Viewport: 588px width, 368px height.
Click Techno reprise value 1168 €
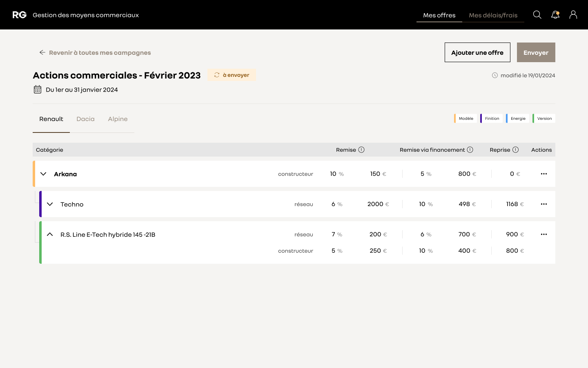click(515, 204)
